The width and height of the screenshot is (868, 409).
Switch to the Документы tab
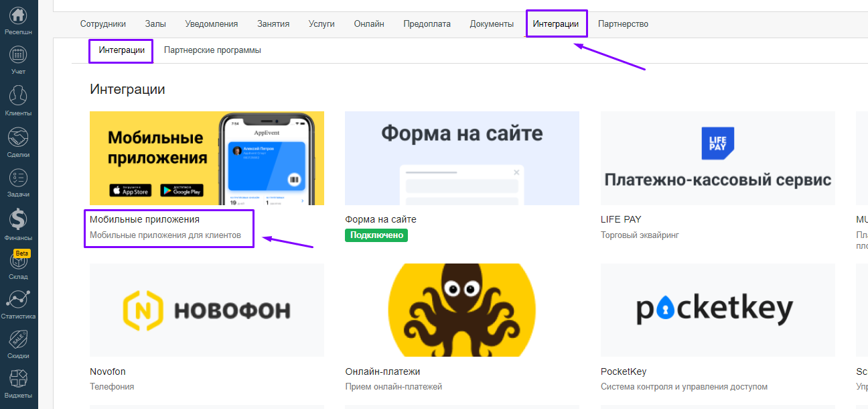492,23
